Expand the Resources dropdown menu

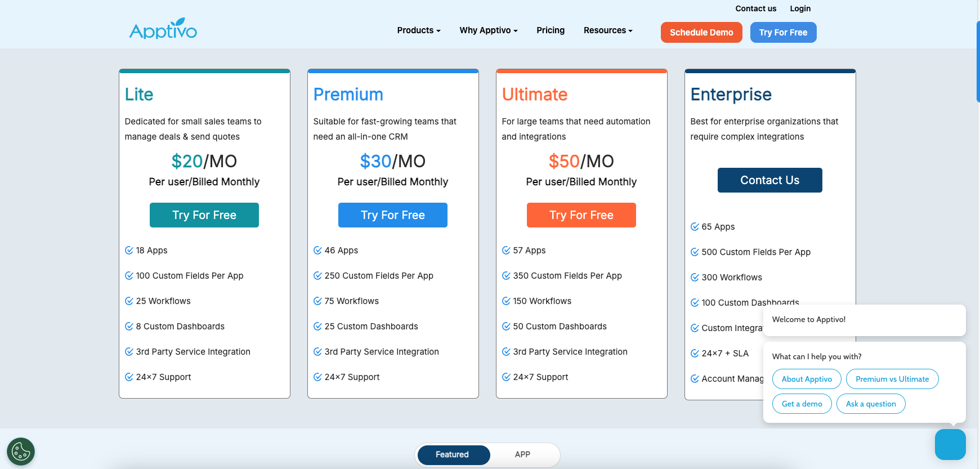click(x=608, y=30)
